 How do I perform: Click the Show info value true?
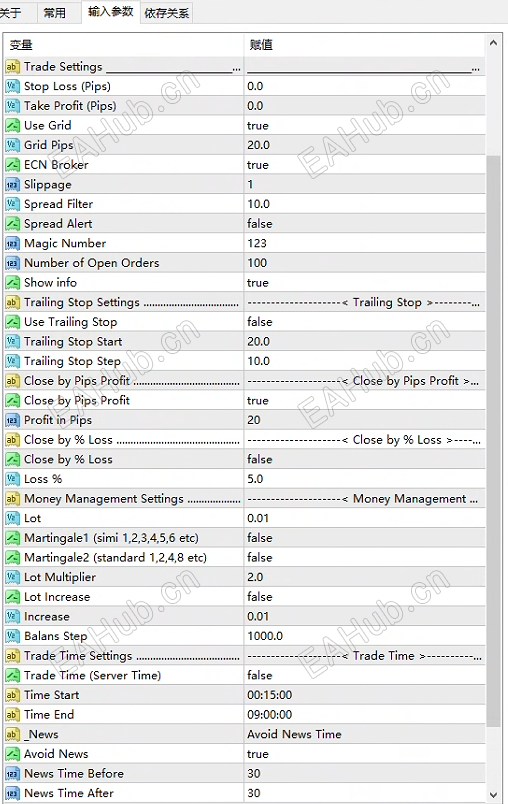(258, 283)
